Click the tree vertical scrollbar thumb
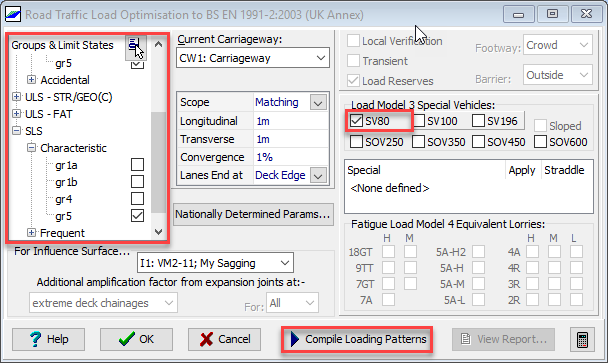 (x=158, y=162)
